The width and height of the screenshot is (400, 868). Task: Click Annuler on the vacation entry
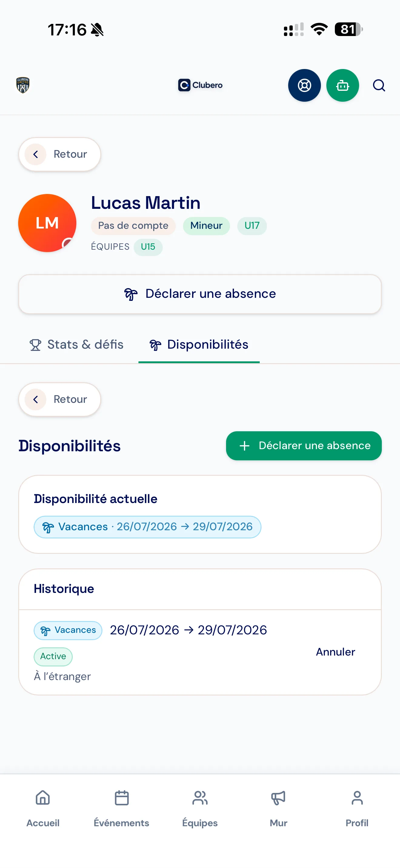335,652
